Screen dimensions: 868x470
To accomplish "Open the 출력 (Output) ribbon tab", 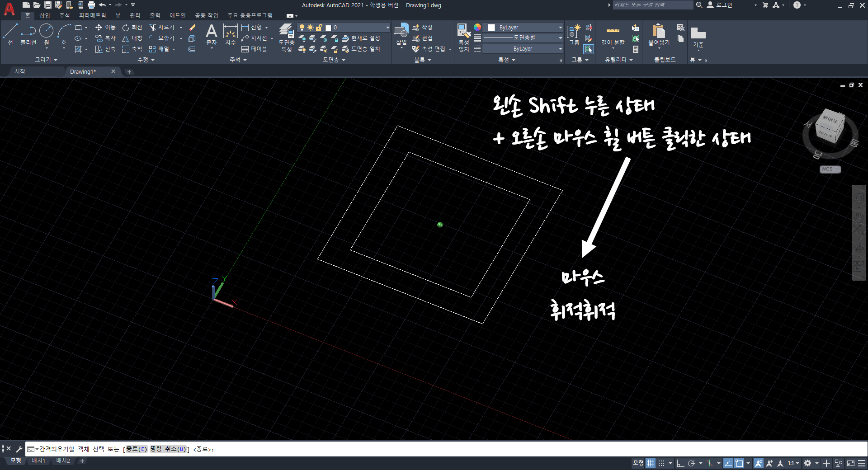I will pos(155,15).
